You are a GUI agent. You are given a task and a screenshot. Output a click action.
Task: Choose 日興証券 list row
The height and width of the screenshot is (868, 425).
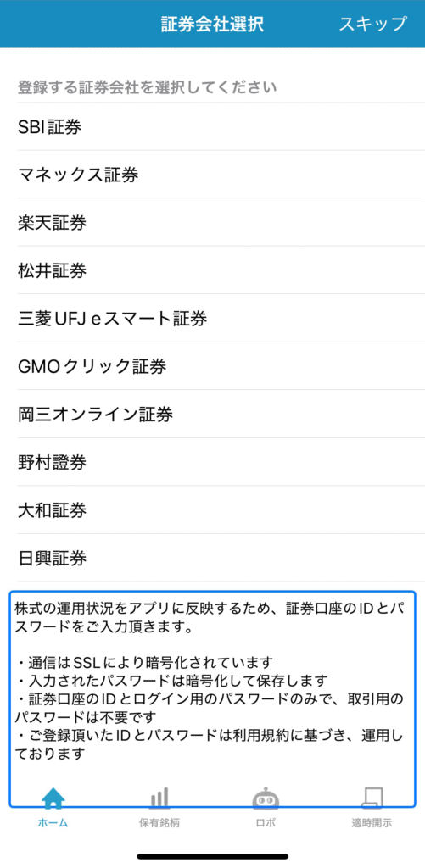(212, 558)
